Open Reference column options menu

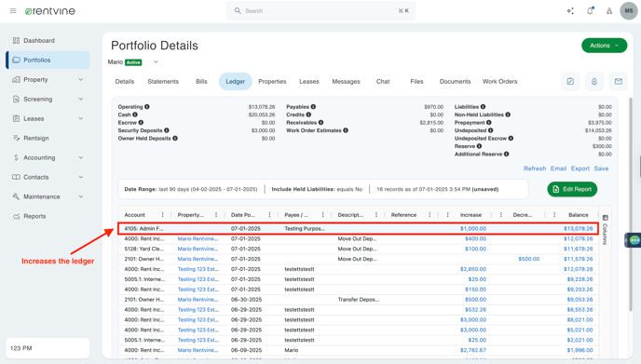[430, 215]
